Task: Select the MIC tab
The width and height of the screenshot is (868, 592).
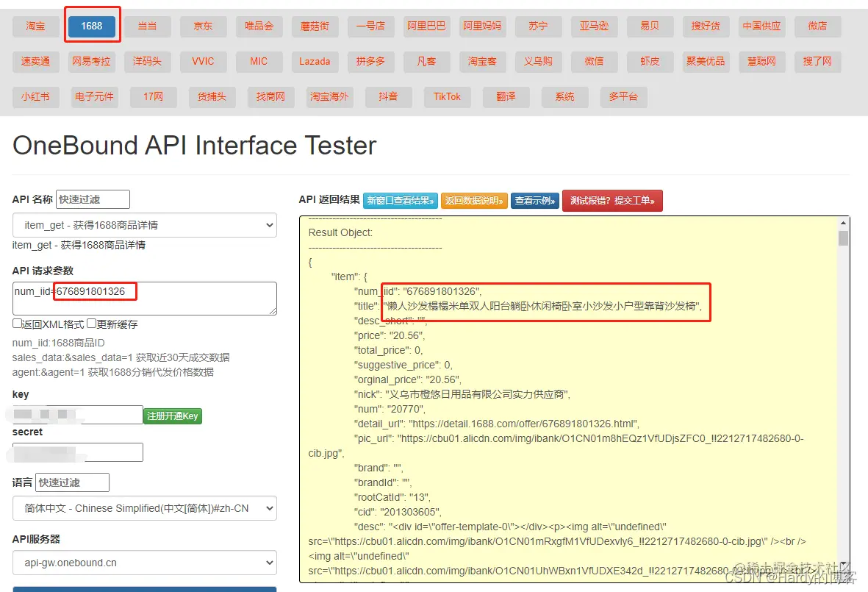Action: [259, 62]
